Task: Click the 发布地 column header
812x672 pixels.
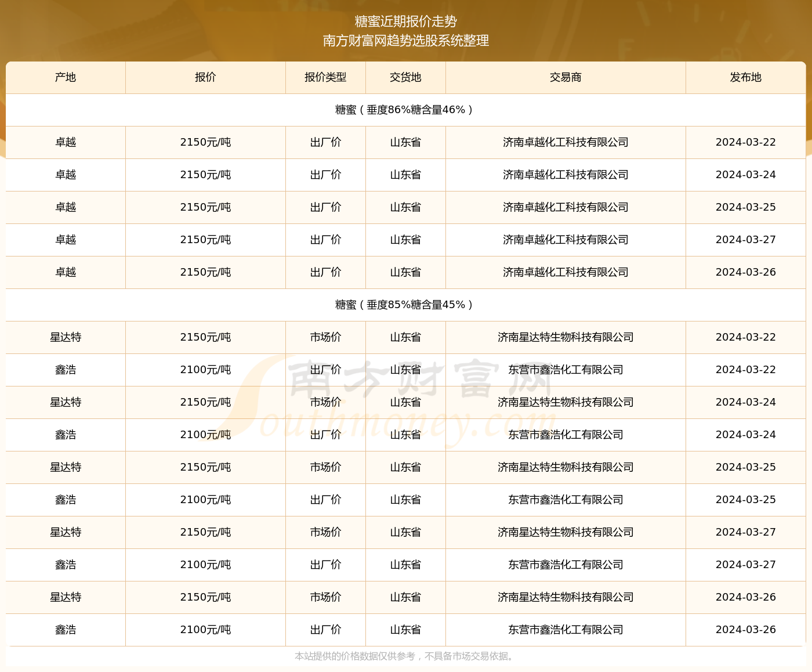Action: point(745,77)
